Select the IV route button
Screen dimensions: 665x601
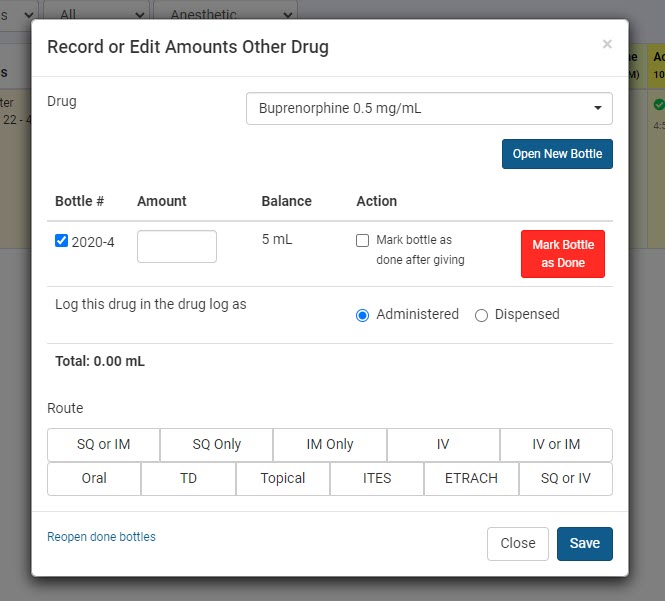pos(443,445)
